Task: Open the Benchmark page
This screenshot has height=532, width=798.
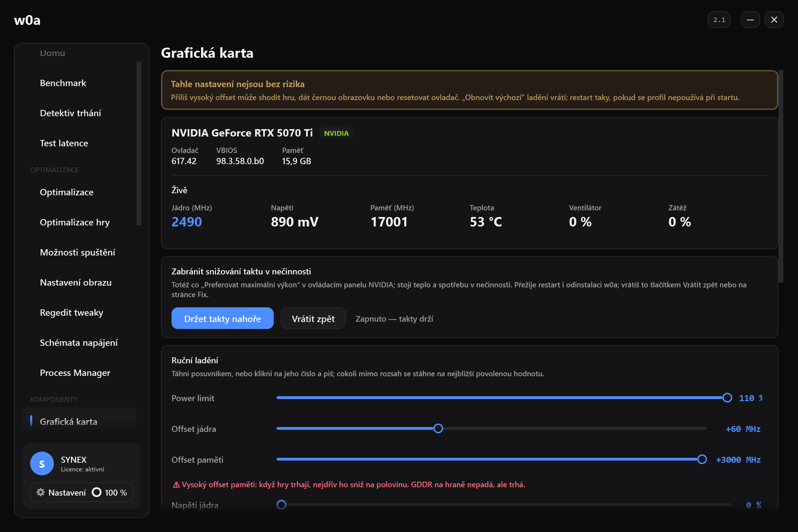Action: [63, 83]
